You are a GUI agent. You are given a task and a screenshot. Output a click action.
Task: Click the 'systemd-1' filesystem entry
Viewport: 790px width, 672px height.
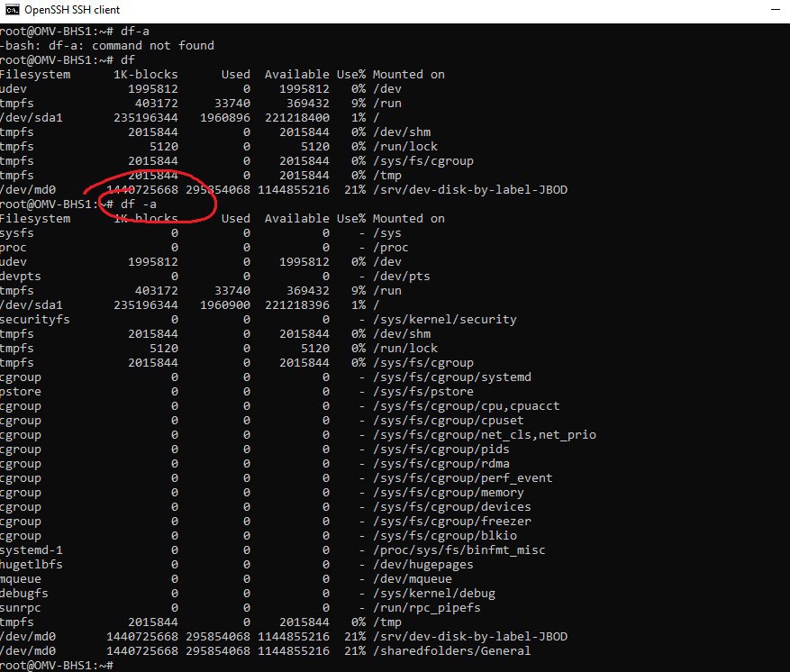click(32, 550)
